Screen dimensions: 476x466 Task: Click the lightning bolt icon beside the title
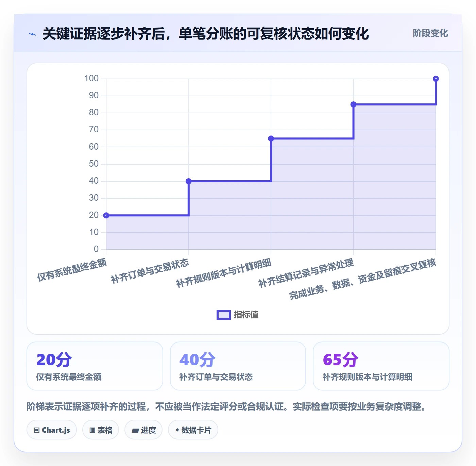(32, 34)
